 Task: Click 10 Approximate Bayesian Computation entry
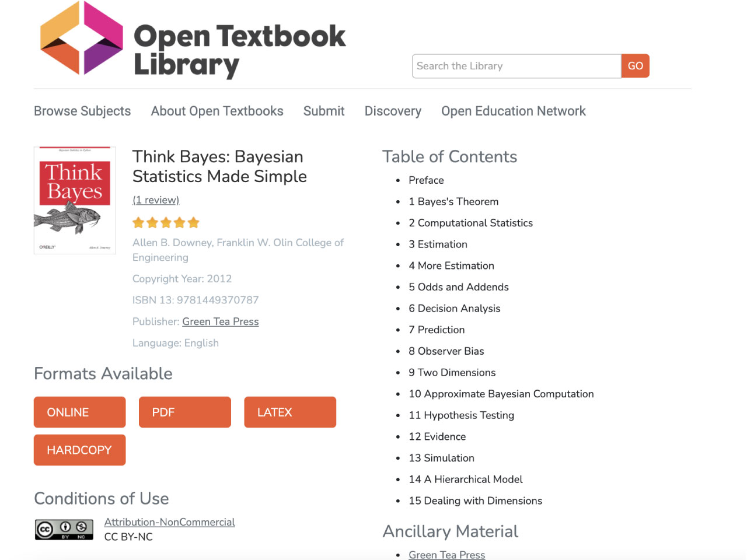pyautogui.click(x=501, y=394)
